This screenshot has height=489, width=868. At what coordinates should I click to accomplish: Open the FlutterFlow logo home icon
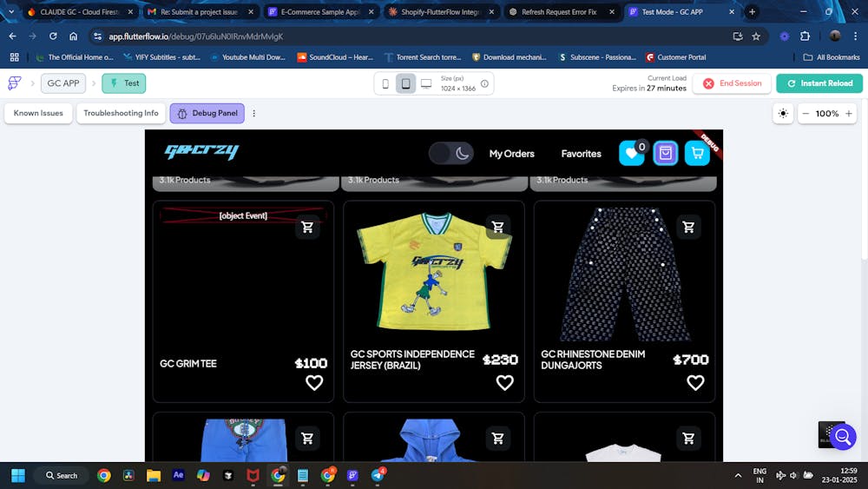[15, 83]
